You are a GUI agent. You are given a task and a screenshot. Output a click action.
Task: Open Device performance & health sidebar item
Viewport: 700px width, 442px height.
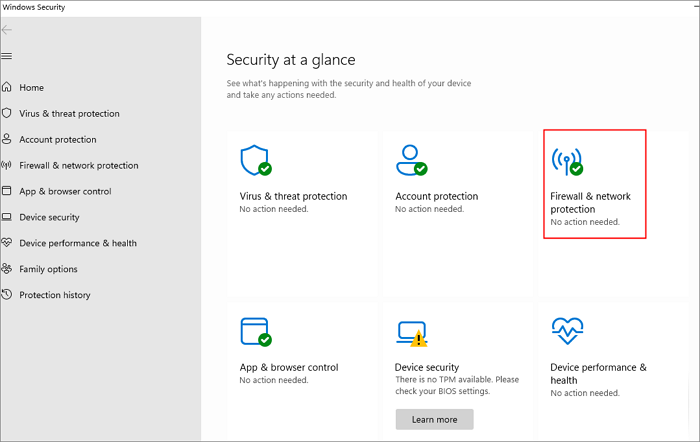pos(78,243)
